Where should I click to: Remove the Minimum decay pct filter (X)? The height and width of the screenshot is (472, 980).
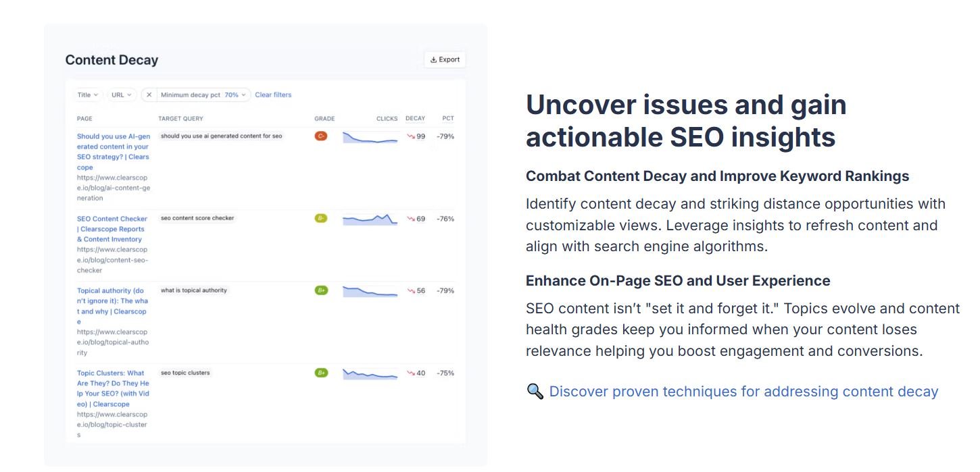pyautogui.click(x=149, y=95)
